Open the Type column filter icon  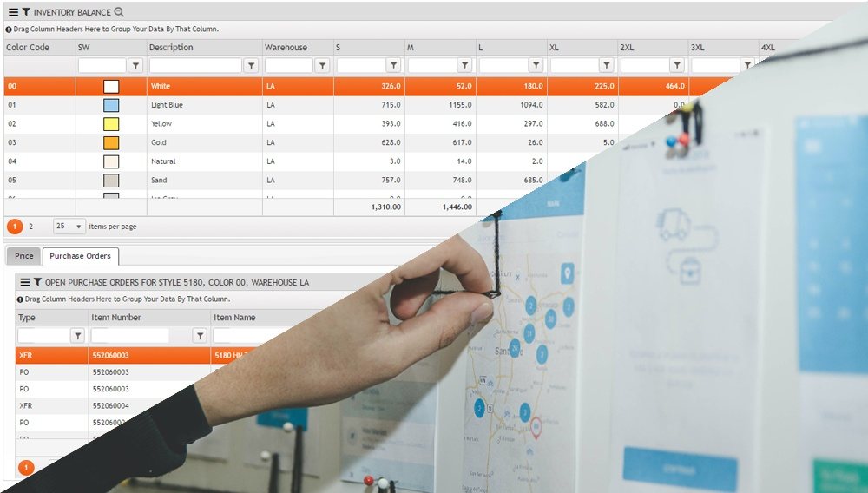[78, 335]
